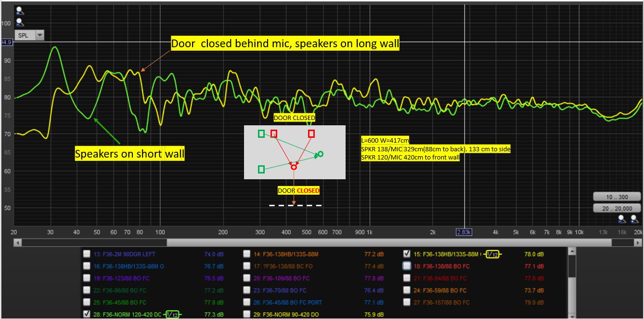Enable trace 29 F36-NORM 90-420 DO
This screenshot has width=644, height=319.
pos(246,314)
